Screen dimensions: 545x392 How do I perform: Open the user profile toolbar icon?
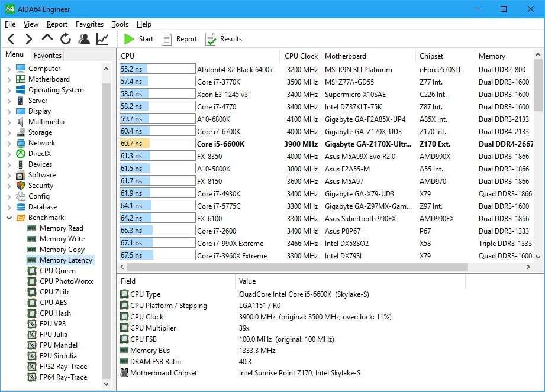coord(84,39)
